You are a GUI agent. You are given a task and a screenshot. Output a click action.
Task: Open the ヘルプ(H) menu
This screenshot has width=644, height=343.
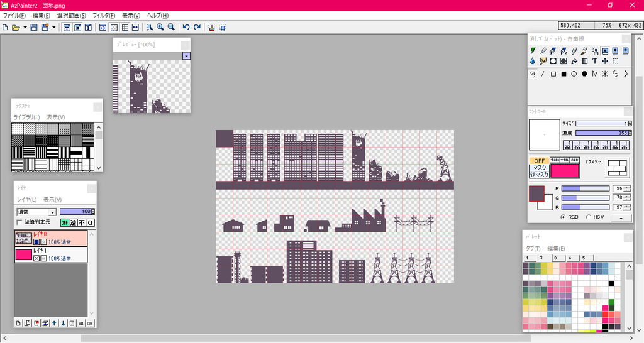pos(158,16)
